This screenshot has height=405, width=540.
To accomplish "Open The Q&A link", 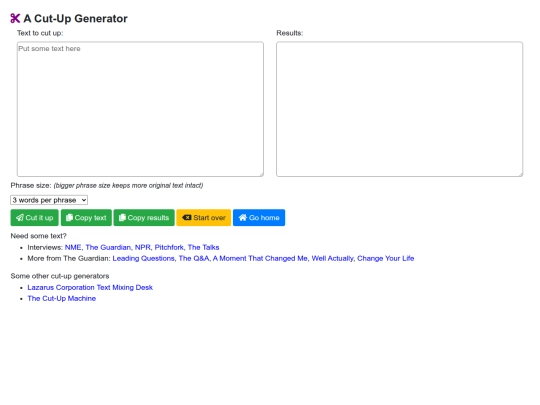I will [194, 258].
